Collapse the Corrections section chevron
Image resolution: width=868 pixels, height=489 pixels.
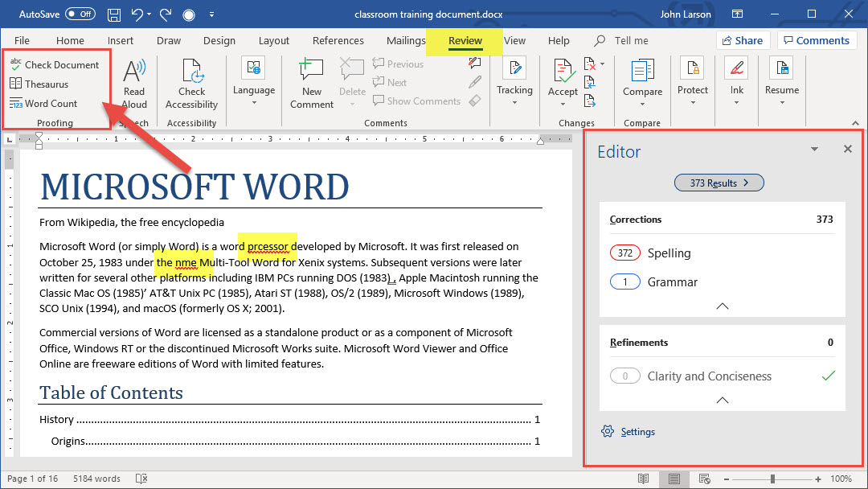pyautogui.click(x=722, y=306)
